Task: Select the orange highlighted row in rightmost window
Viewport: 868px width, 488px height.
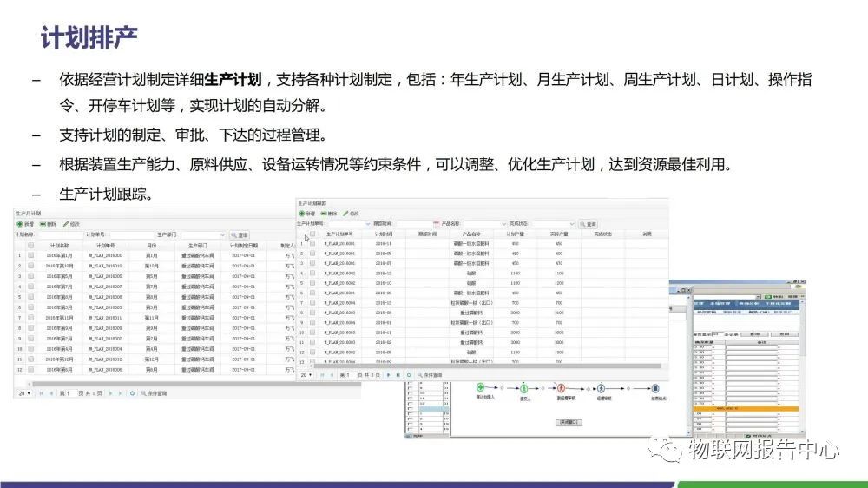Action: 745,408
